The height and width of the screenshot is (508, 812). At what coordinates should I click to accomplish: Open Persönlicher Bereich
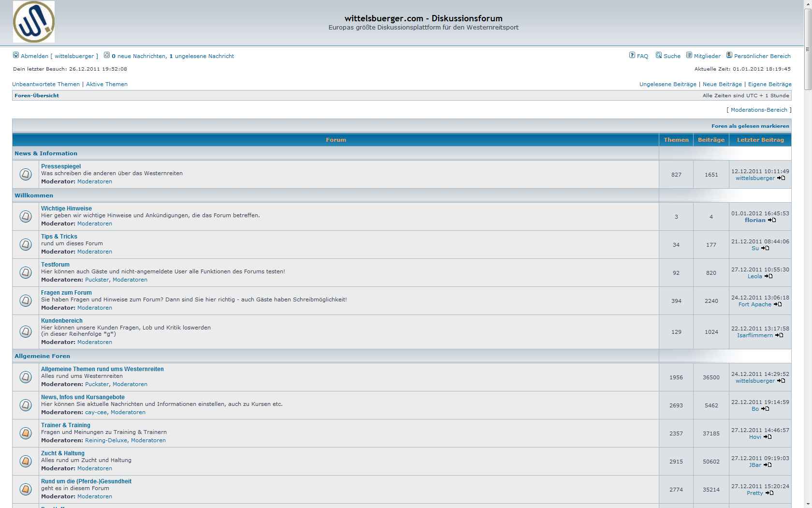[x=762, y=56]
